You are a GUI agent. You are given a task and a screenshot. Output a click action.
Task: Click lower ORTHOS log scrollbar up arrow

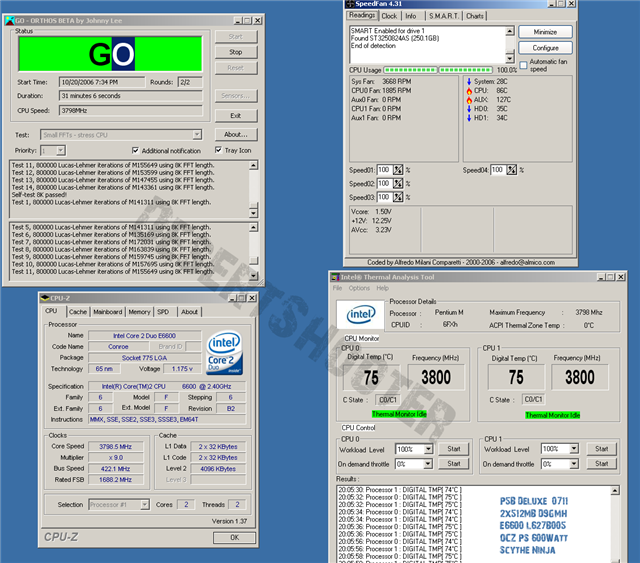[253, 227]
